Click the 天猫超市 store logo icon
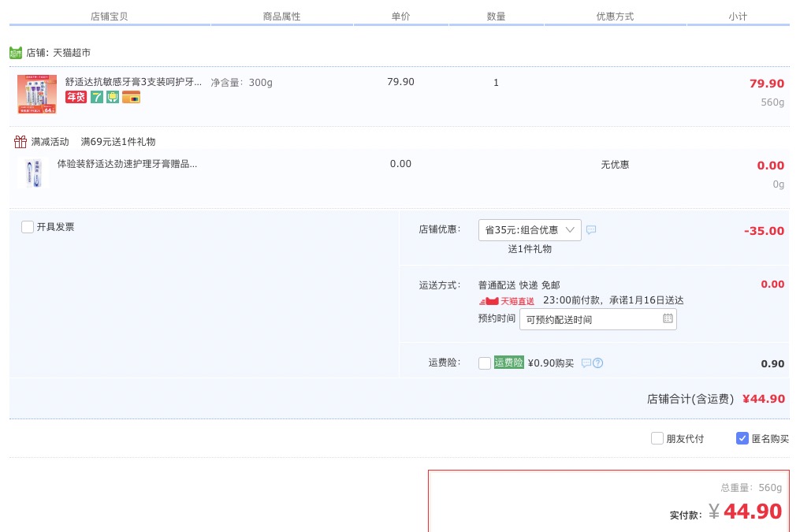The image size is (800, 532). (16, 53)
